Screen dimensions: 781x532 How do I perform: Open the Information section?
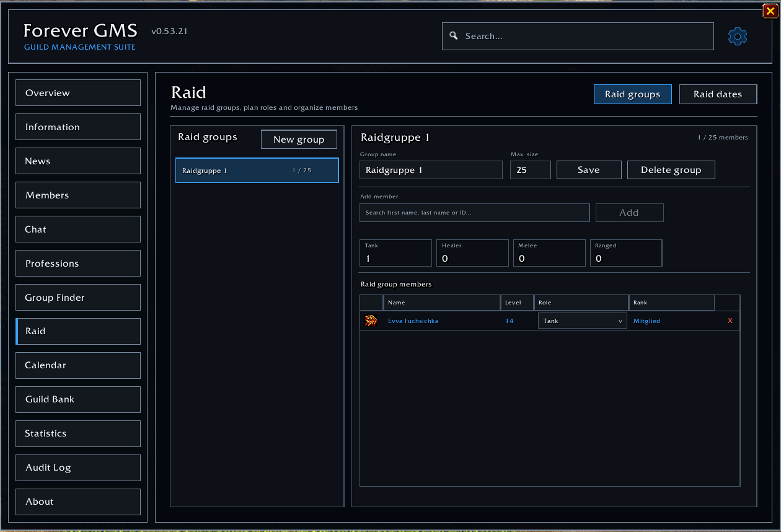pyautogui.click(x=78, y=127)
